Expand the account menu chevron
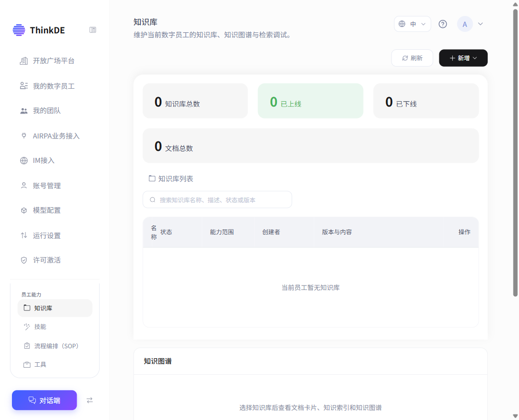The width and height of the screenshot is (519, 420). coord(480,24)
